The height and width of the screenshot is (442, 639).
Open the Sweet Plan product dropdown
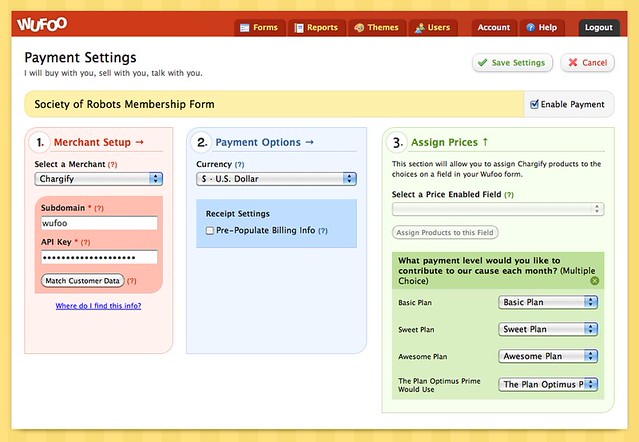click(548, 329)
